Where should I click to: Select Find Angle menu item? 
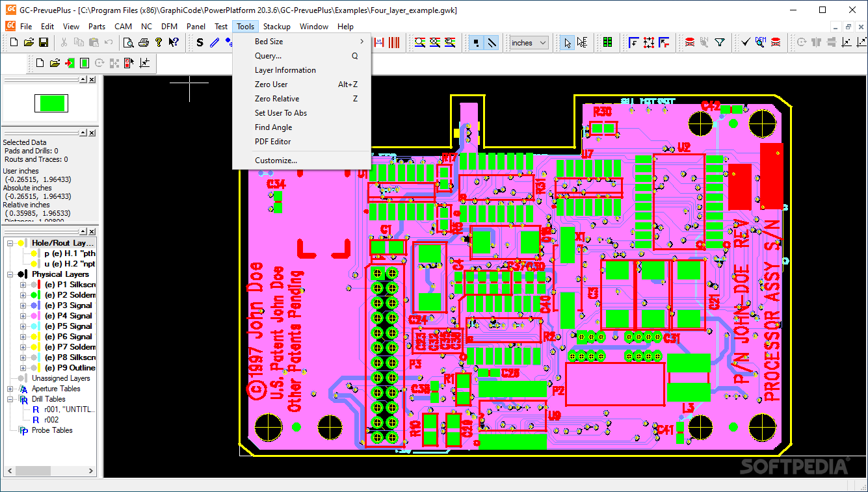[302, 127]
